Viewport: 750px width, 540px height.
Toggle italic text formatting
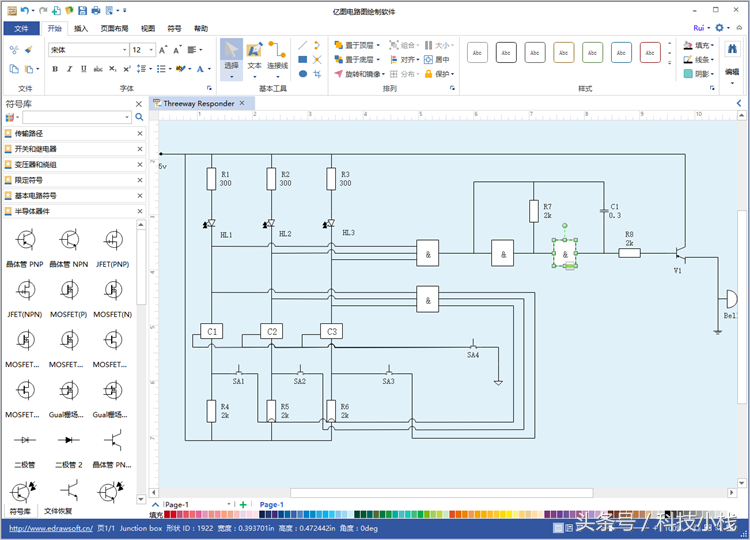pyautogui.click(x=69, y=69)
